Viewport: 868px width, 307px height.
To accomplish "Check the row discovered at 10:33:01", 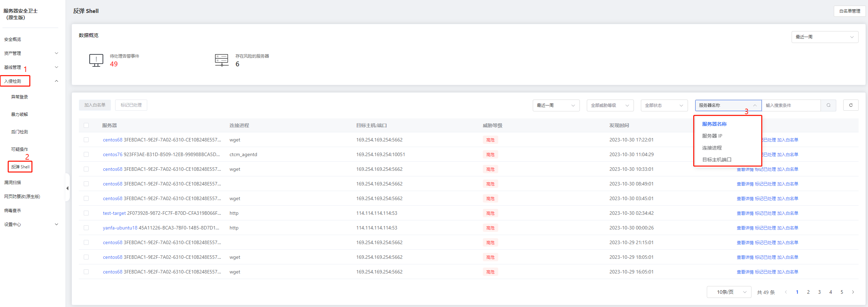I will 86,169.
